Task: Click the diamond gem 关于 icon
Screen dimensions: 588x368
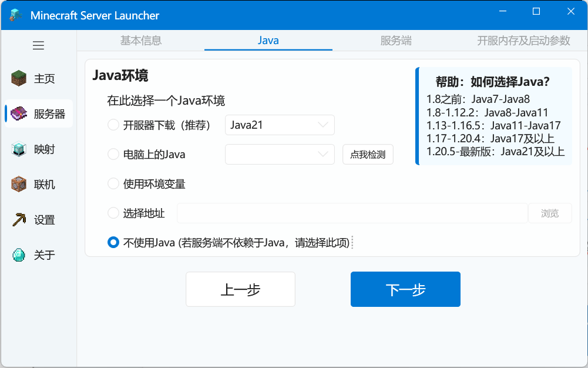Action: click(19, 255)
